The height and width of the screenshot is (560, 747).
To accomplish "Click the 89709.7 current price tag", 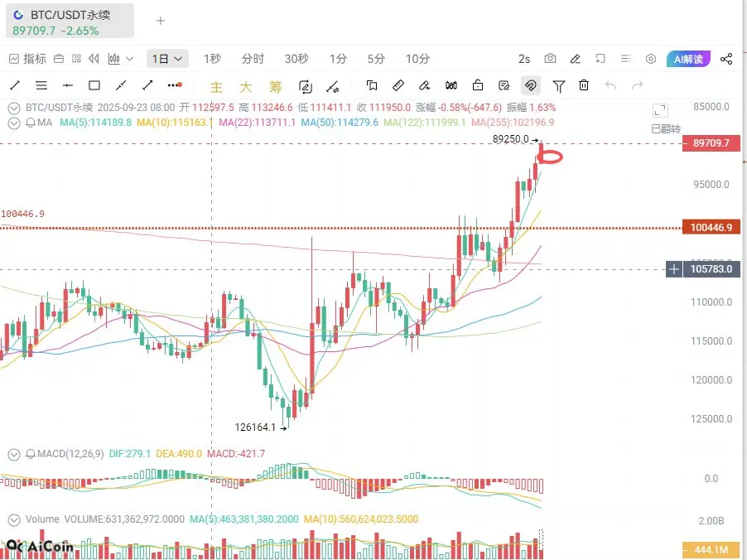I will pyautogui.click(x=711, y=143).
